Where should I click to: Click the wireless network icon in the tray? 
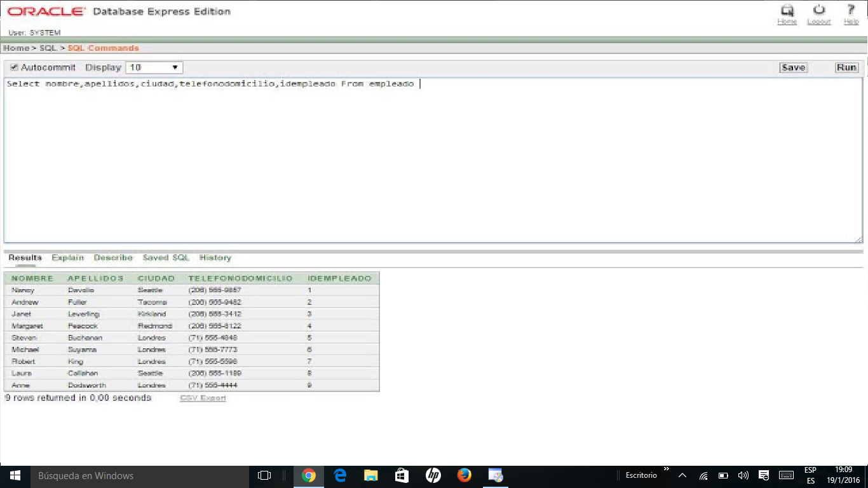(x=703, y=475)
